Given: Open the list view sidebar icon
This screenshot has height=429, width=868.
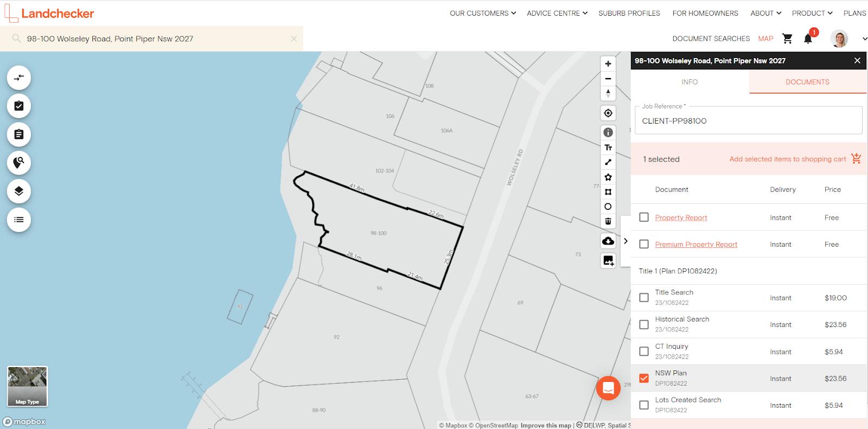Looking at the screenshot, I should [x=19, y=220].
